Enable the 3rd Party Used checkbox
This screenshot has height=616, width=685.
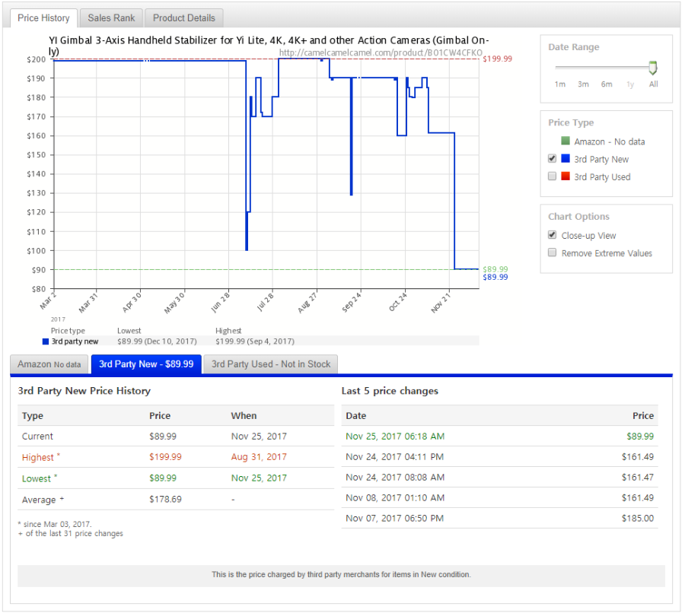[x=553, y=176]
